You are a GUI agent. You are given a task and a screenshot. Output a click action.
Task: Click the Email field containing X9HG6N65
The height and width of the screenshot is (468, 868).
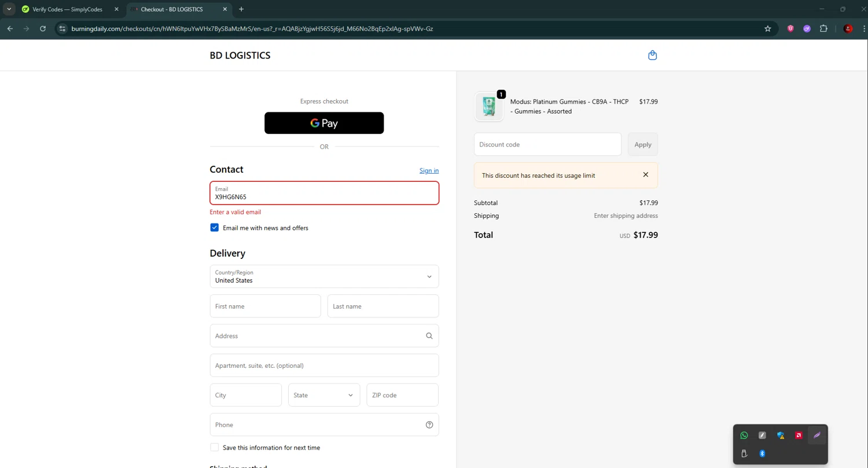(324, 193)
